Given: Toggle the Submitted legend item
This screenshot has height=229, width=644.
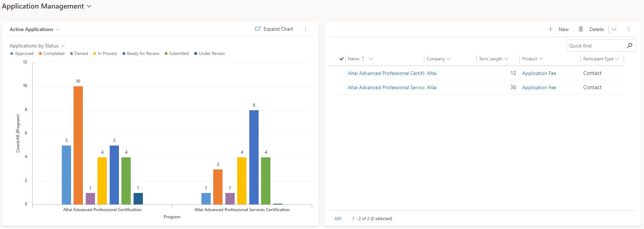Looking at the screenshot, I should [176, 54].
